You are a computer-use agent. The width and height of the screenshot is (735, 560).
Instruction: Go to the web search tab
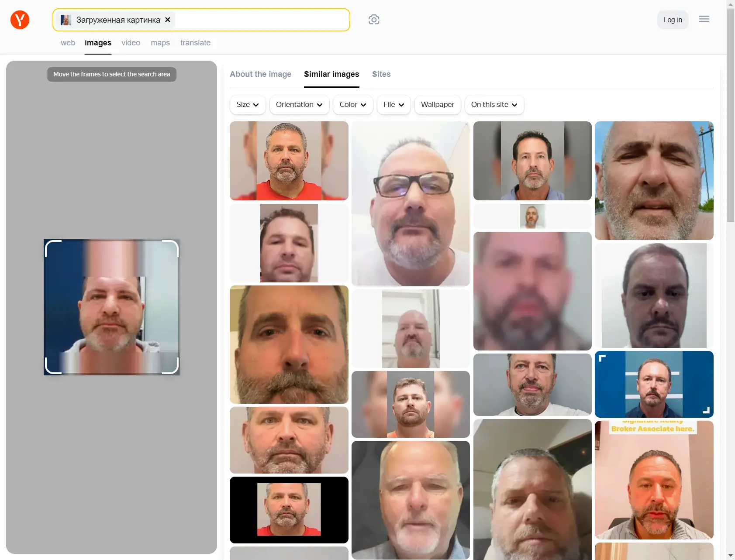point(68,43)
